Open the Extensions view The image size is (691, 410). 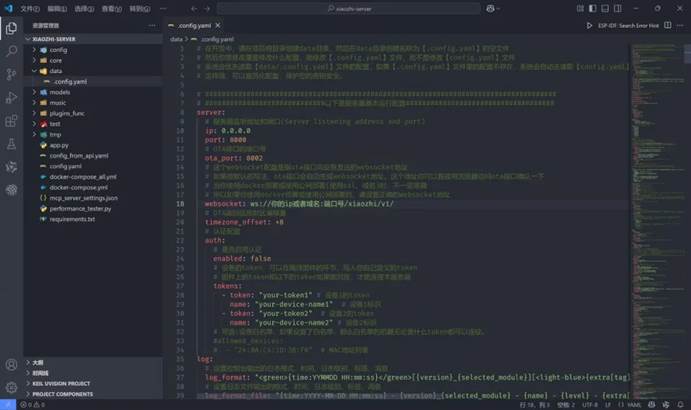pos(11,121)
